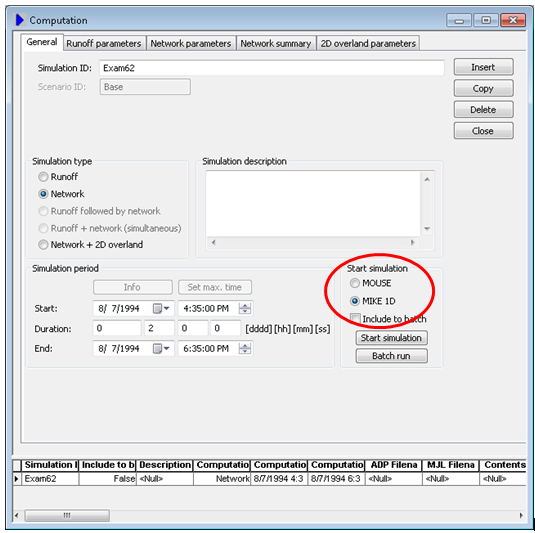Minimize the Computation window
This screenshot has height=533, width=535.
coord(459,20)
